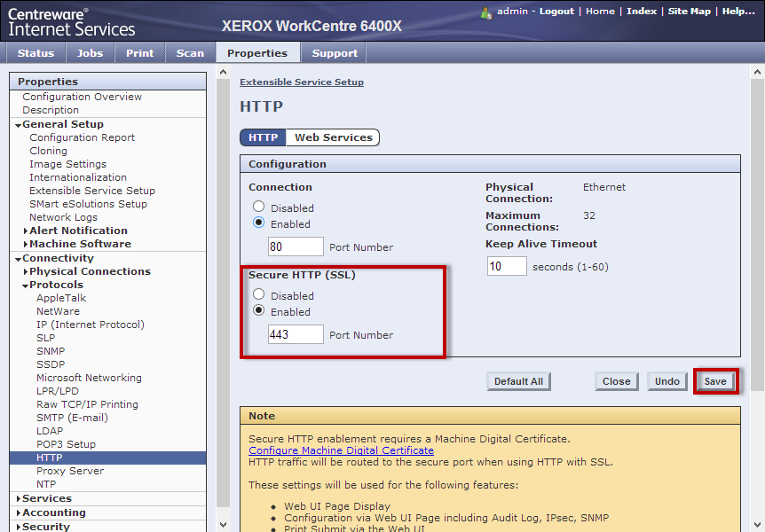Disable Secure HTTP (SSL) radio option
Screen dimensions: 765x532
coord(259,294)
